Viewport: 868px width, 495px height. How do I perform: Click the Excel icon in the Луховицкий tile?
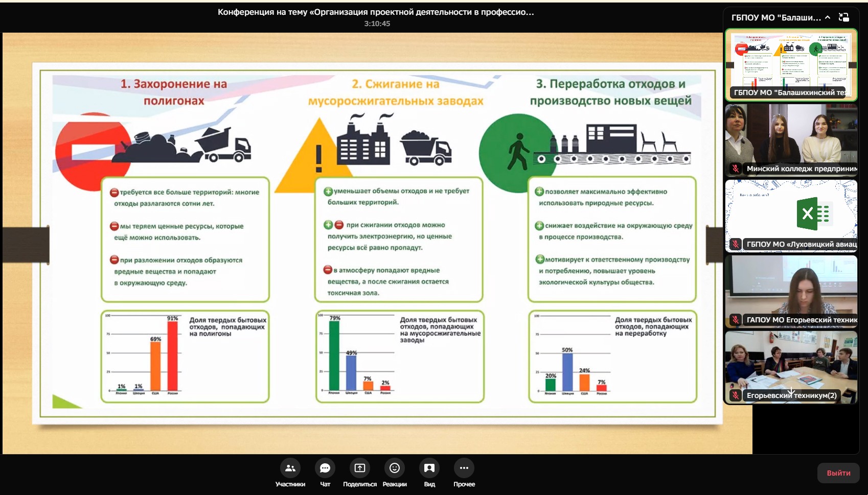pyautogui.click(x=813, y=214)
